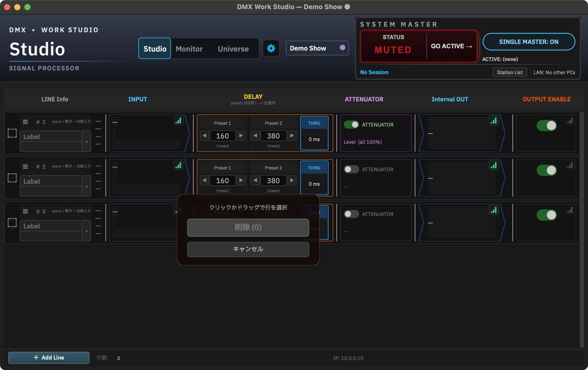
Task: Decrease line 2 Preset 2 delay with left arrow
Action: pos(255,180)
